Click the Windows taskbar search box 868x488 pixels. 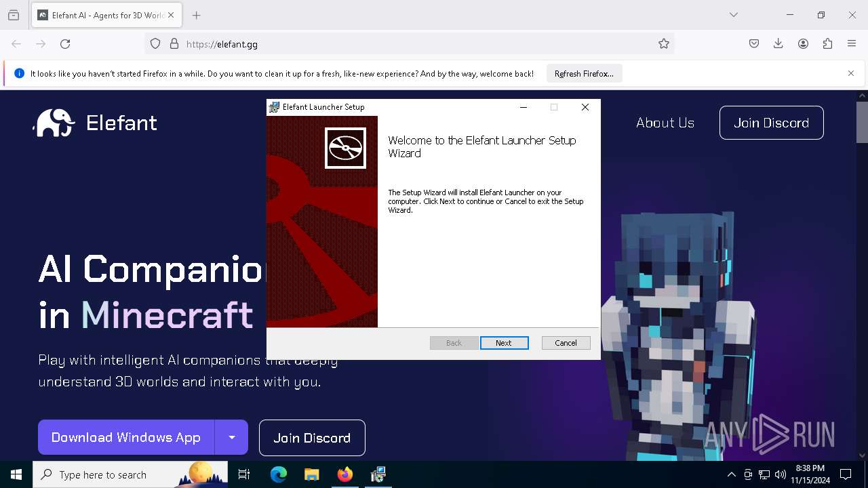130,474
